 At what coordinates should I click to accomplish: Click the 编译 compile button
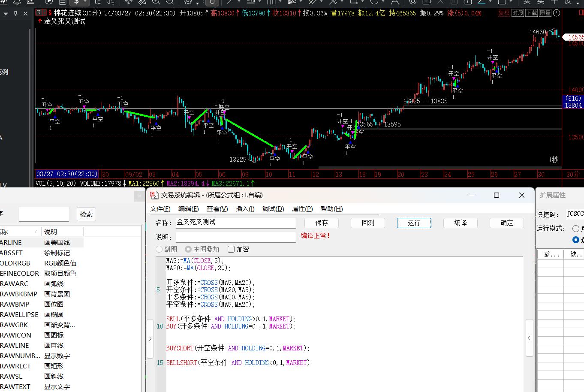pyautogui.click(x=461, y=223)
